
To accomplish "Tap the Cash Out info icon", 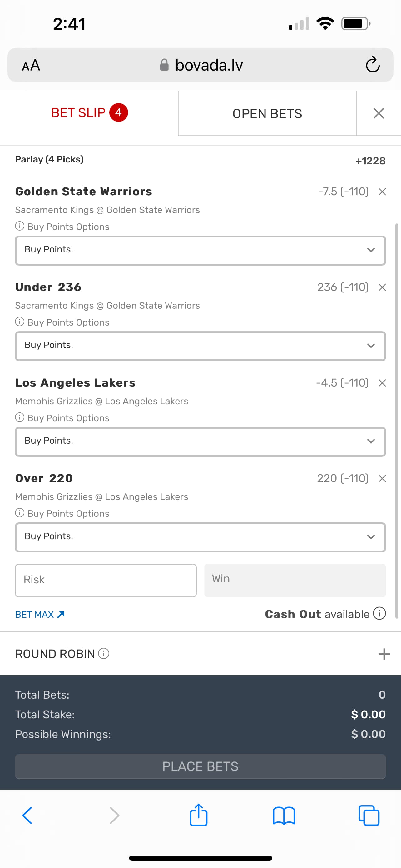I will click(379, 614).
